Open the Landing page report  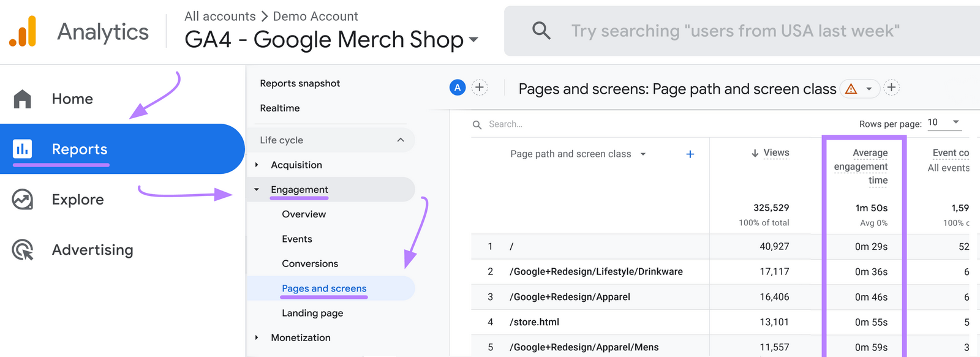point(312,313)
